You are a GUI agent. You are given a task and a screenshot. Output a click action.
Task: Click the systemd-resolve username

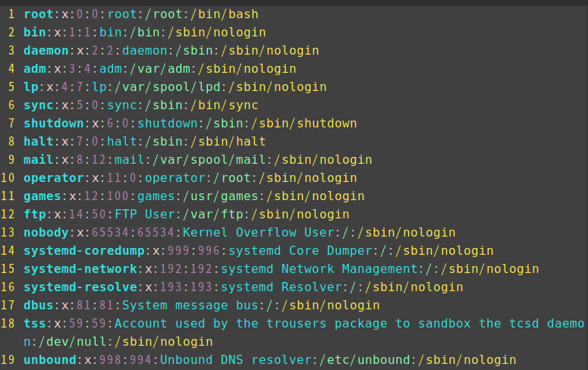[80, 287]
